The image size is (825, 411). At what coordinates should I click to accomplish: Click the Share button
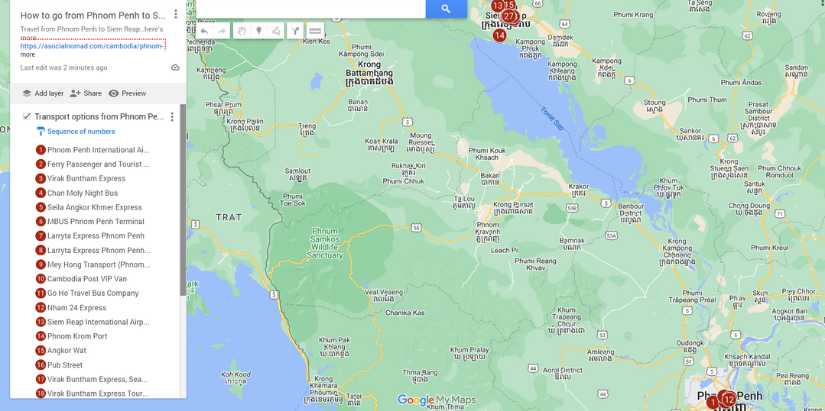click(86, 93)
